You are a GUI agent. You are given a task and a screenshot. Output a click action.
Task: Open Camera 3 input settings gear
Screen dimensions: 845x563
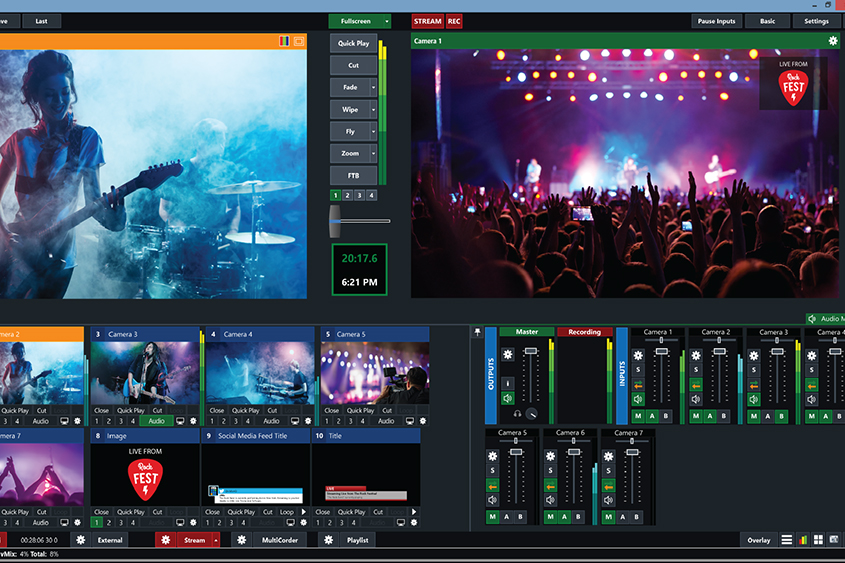tap(193, 421)
